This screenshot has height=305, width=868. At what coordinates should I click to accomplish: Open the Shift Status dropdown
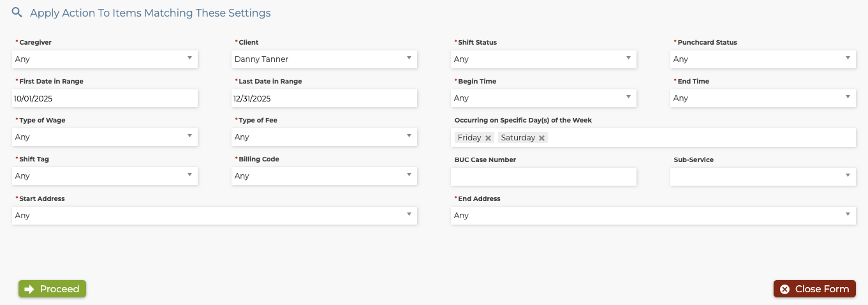543,59
